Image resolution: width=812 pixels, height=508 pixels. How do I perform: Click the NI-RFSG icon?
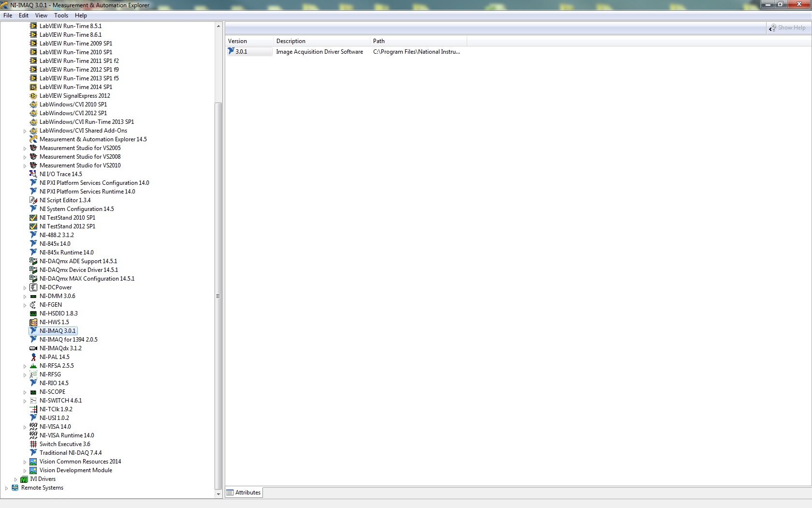(33, 374)
